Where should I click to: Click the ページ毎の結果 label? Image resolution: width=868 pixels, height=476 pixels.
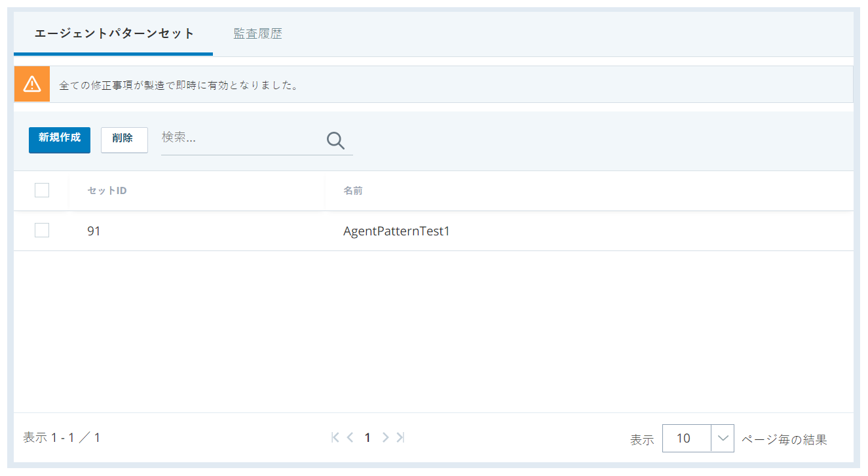point(784,439)
